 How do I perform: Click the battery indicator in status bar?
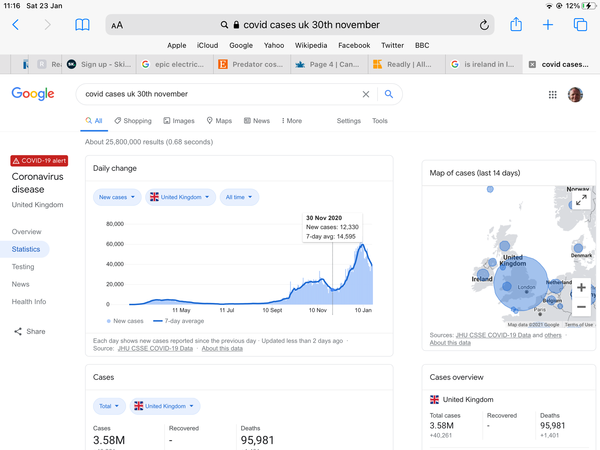click(588, 6)
